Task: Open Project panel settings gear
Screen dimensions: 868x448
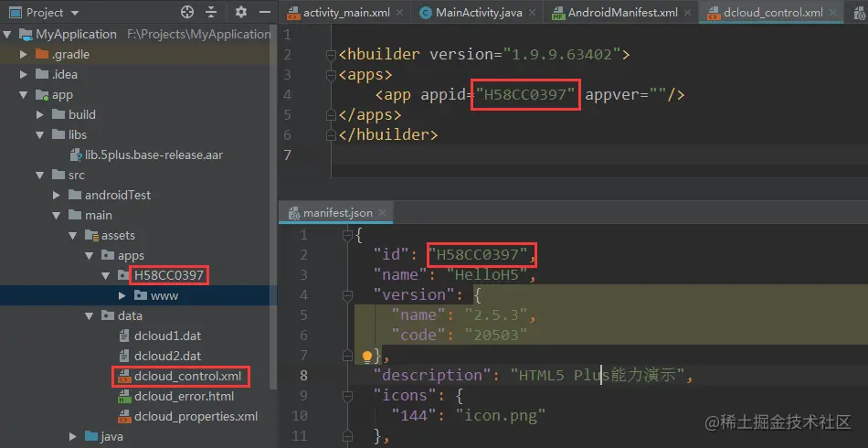Action: [x=241, y=12]
